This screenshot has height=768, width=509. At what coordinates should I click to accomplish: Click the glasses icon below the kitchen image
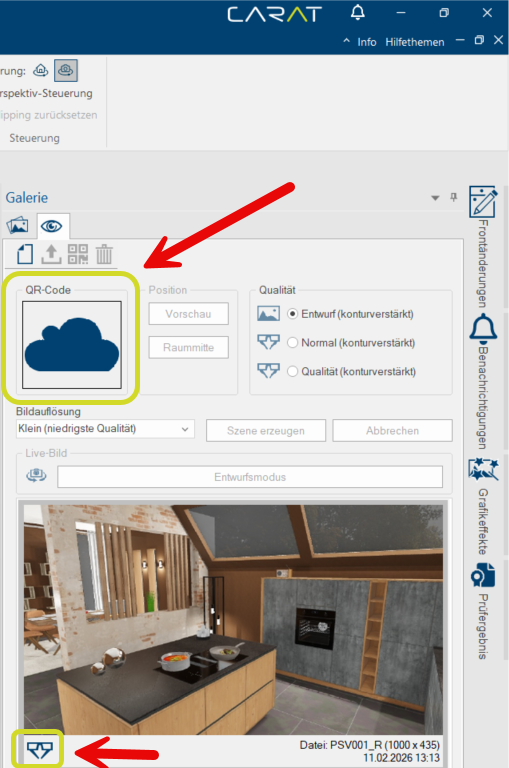point(39,750)
